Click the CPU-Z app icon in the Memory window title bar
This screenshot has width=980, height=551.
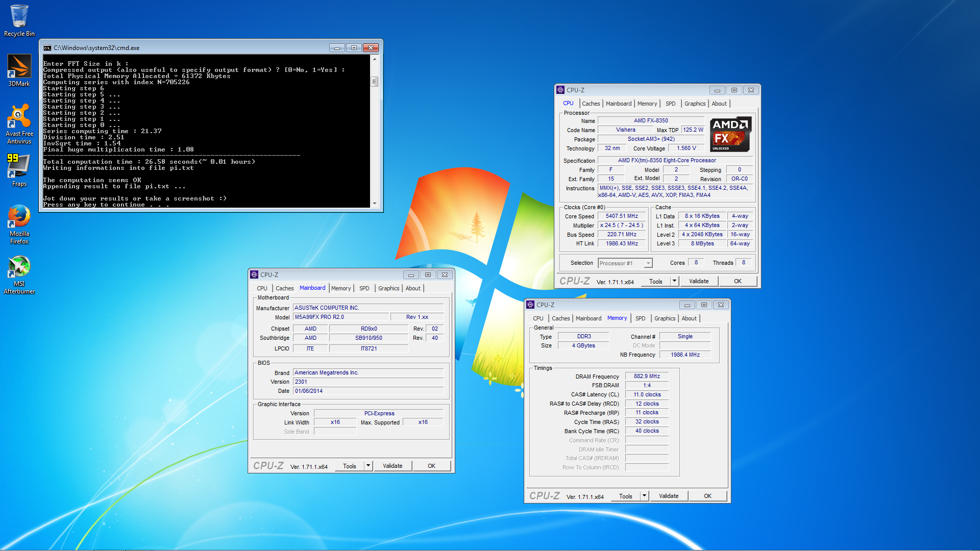pos(530,305)
